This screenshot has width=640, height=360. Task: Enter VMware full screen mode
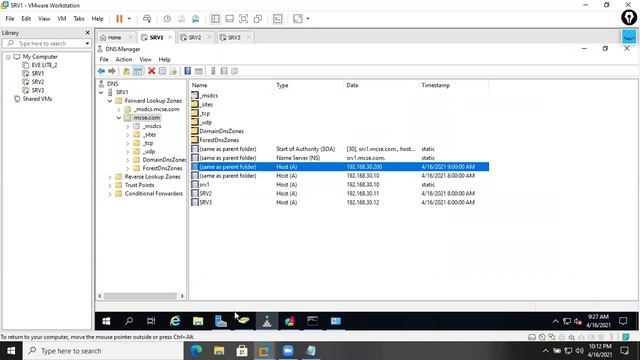point(244,19)
